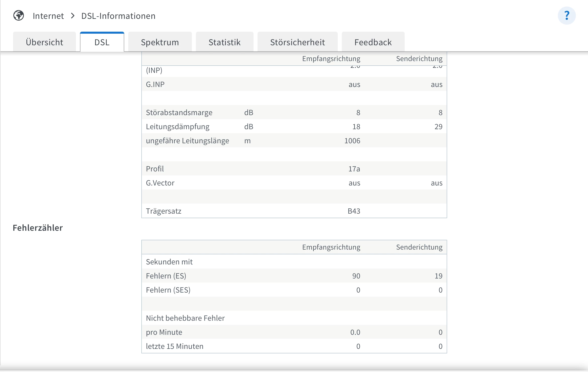Click the G.Vector row label
The width and height of the screenshot is (588, 372).
pyautogui.click(x=160, y=183)
